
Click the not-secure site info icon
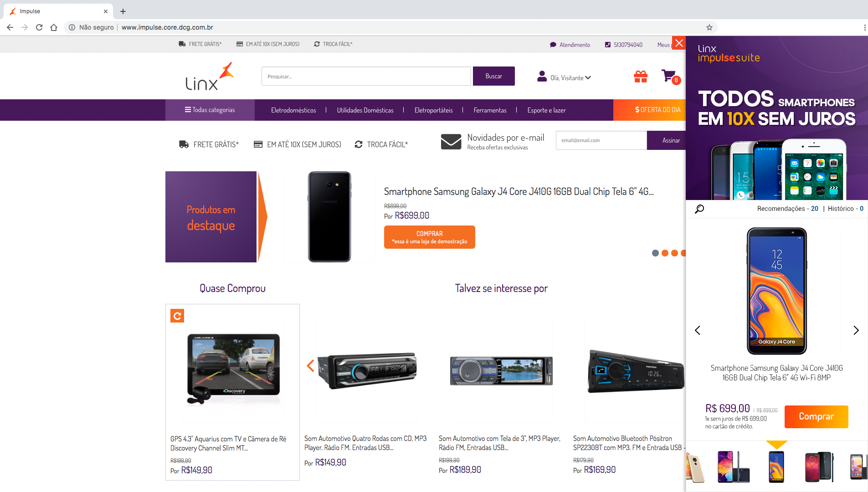tap(72, 27)
